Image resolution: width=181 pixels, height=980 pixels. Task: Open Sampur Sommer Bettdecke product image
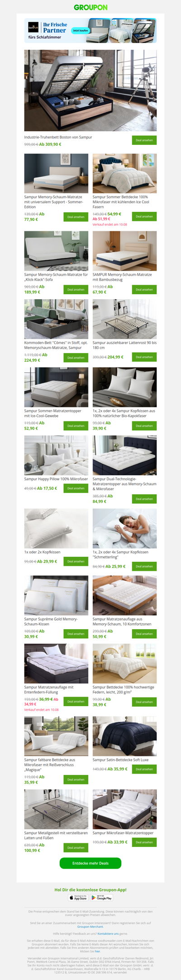tap(124, 173)
